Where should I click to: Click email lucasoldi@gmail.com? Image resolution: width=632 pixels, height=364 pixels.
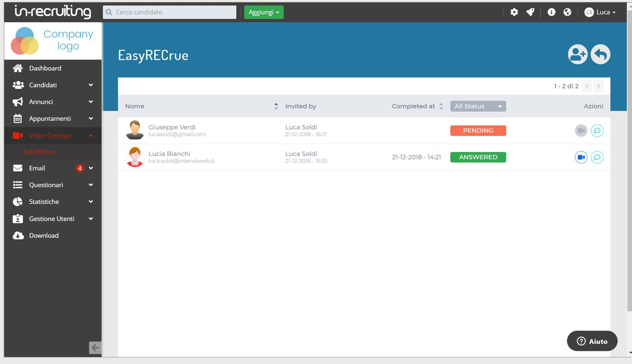tap(177, 134)
